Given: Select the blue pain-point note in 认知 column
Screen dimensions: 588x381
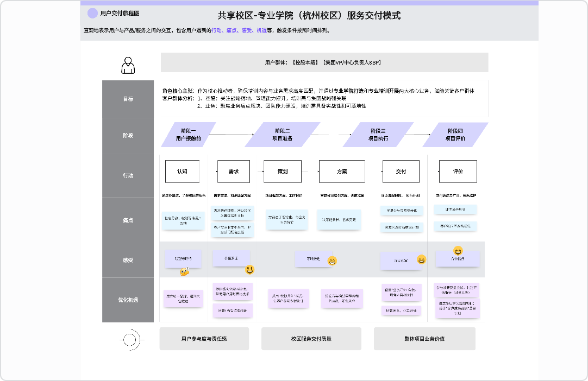Looking at the screenshot, I should tap(183, 220).
